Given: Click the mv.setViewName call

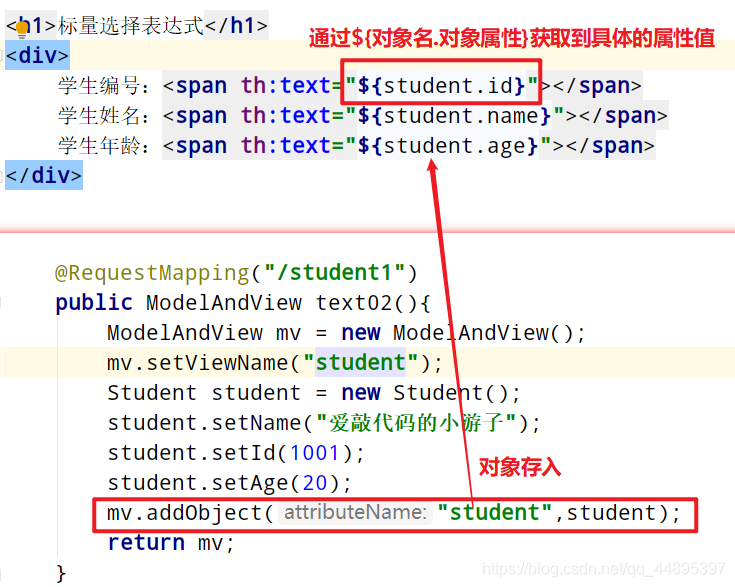Looking at the screenshot, I should click(x=274, y=363).
